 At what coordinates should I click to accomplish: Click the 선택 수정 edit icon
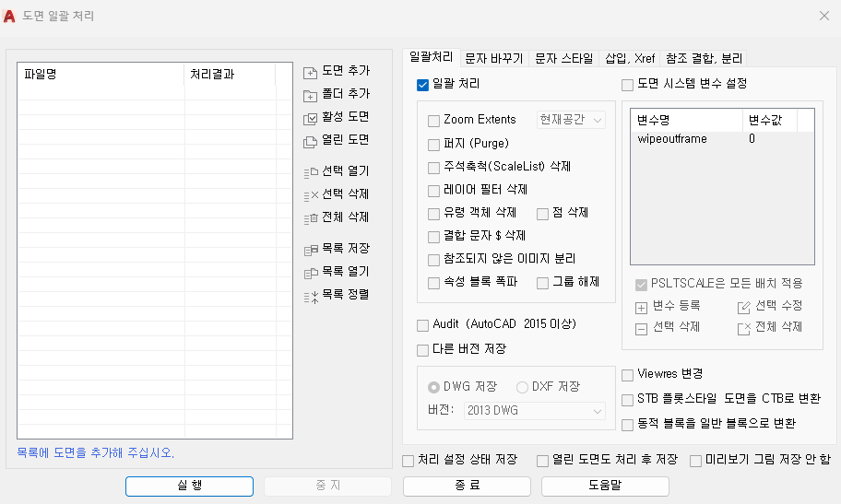coord(744,307)
